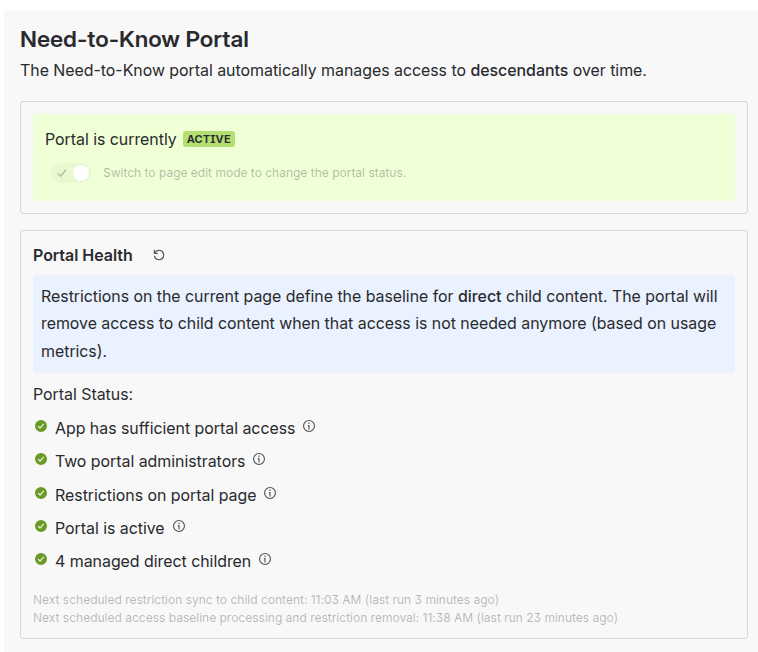758x652 pixels.
Task: Click green check for App has sufficient portal access
Action: click(41, 427)
